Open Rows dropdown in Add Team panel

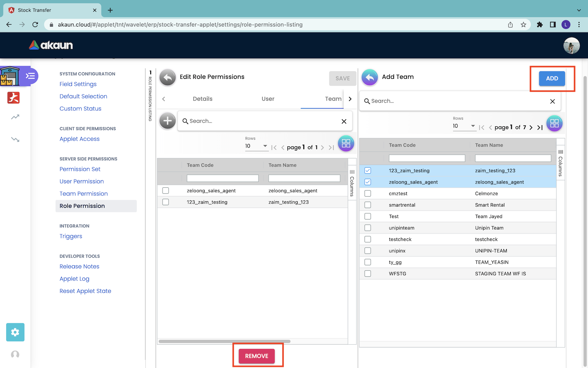[464, 126]
